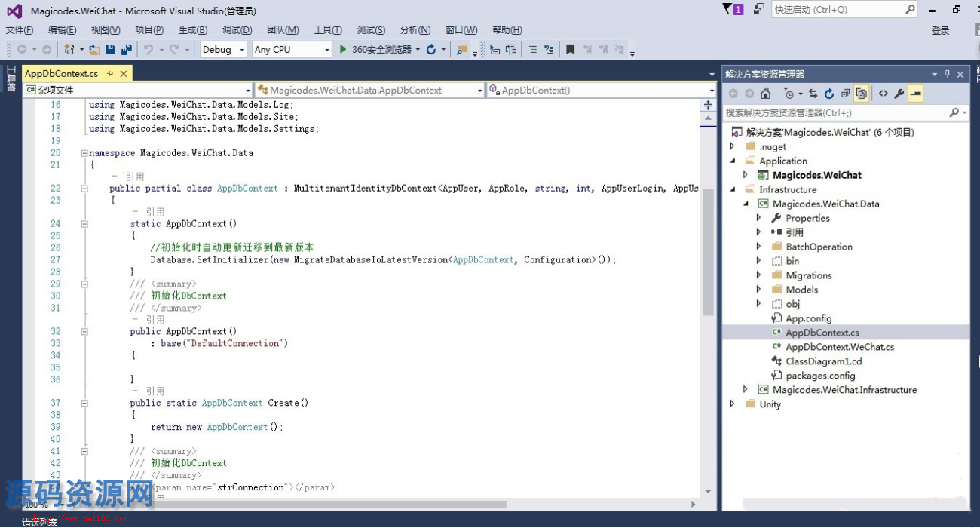Select the Magicodes.WeiChat.Infrastructure project
The width and height of the screenshot is (980, 528).
point(844,390)
